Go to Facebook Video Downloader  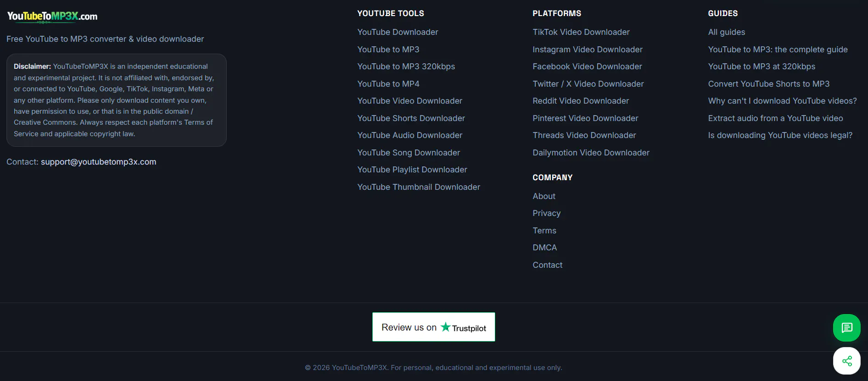pyautogui.click(x=587, y=66)
